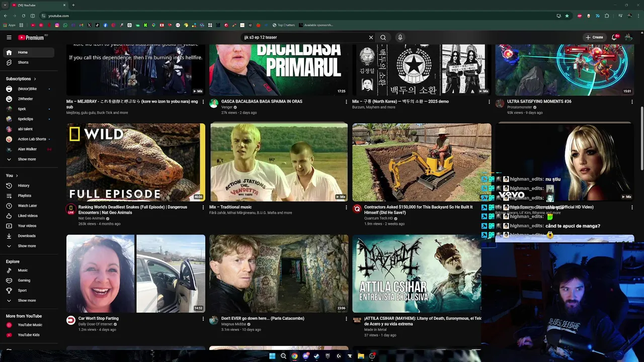This screenshot has height=362, width=644.
Task: Clear the search box text
Action: coord(371,37)
